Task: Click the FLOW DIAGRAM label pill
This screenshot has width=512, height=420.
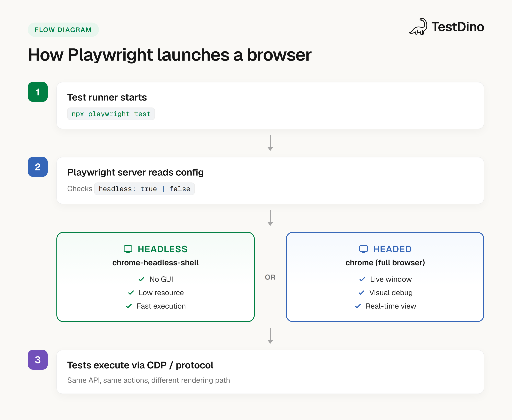Action: tap(63, 30)
